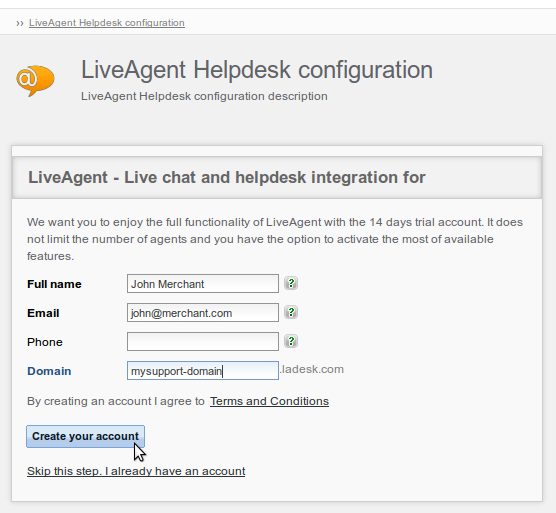Click the LiveAgent Helpdesk configuration page heading
Viewport: 556px width, 513px height.
coord(257,70)
